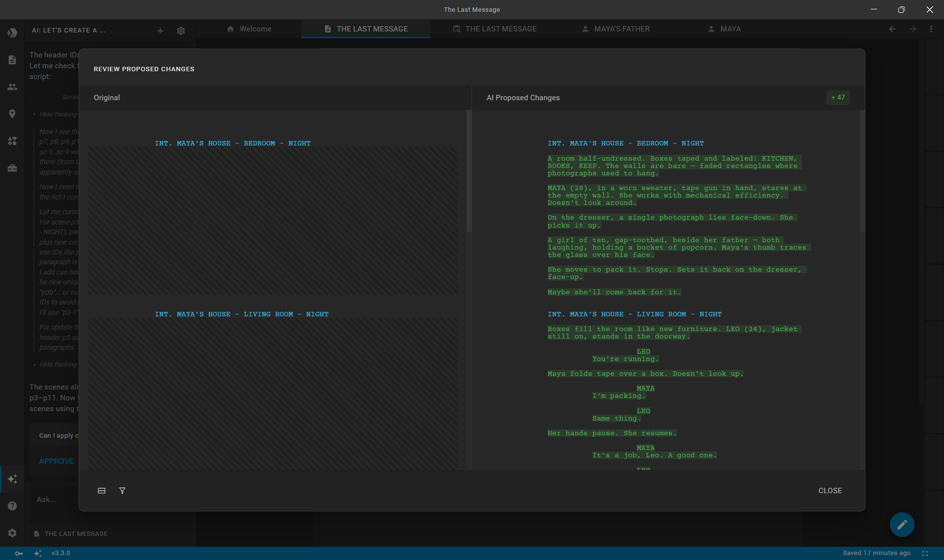The height and width of the screenshot is (560, 944).
Task: Open the Documents sidebar panel
Action: (12, 60)
